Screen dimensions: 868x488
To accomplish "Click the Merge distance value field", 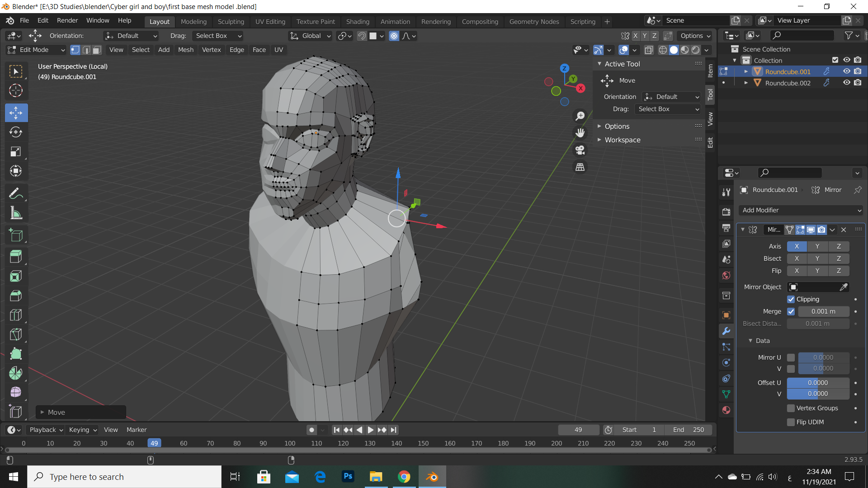I will pos(823,311).
